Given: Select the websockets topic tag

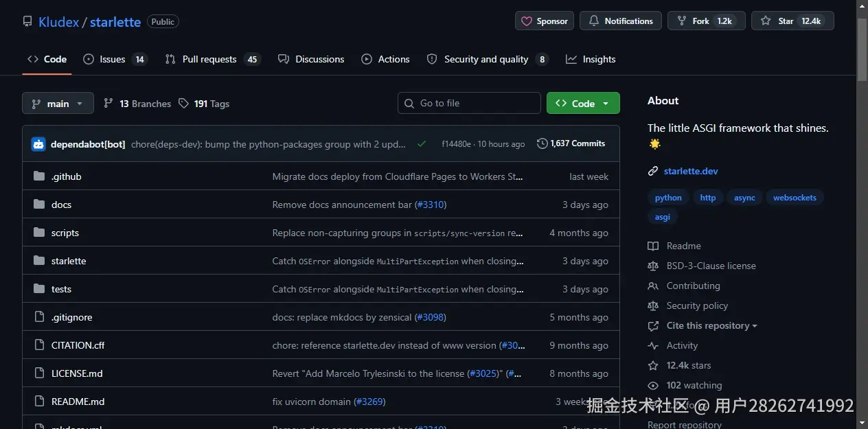Looking at the screenshot, I should [x=795, y=198].
